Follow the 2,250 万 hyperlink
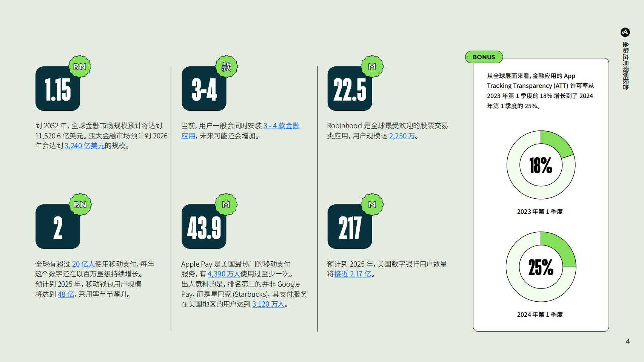 point(402,136)
